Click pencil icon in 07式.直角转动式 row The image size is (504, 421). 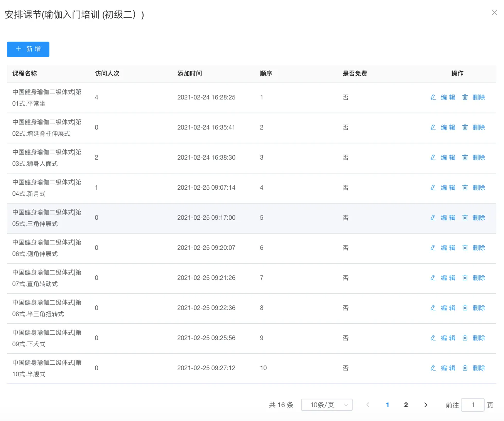click(x=433, y=278)
